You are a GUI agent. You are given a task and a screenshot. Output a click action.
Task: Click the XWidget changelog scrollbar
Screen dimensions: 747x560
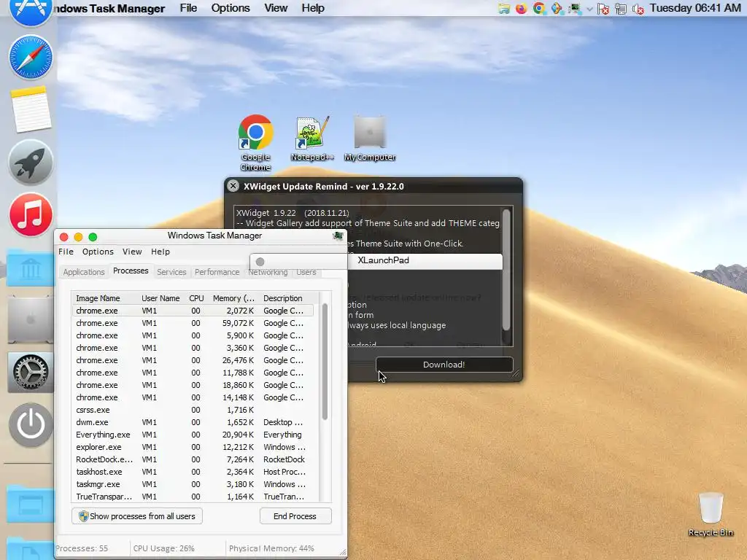click(506, 270)
